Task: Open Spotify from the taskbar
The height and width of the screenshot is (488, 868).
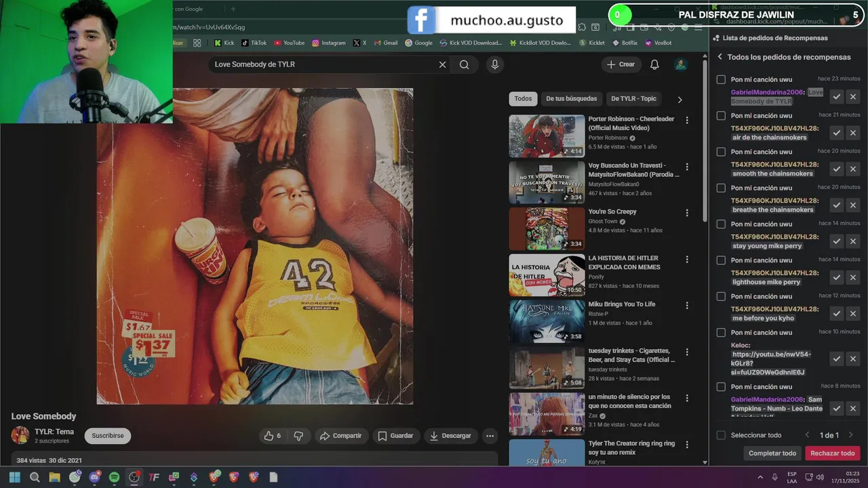Action: pyautogui.click(x=114, y=477)
